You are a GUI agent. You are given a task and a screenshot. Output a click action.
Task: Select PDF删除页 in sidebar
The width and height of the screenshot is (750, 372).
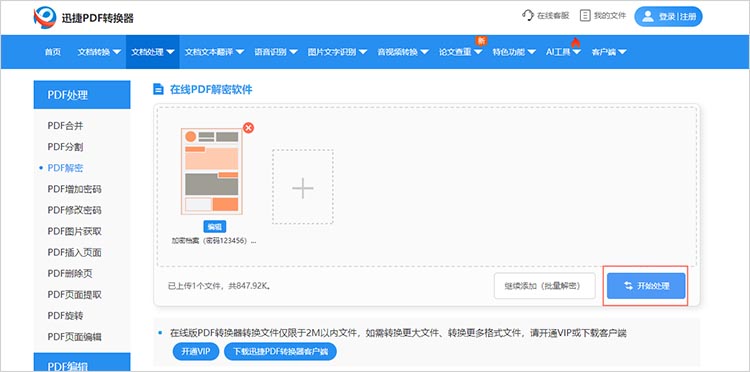coord(70,273)
